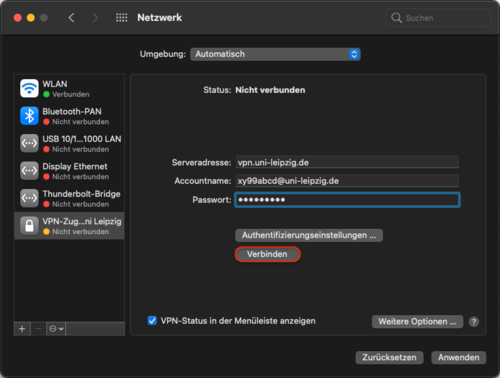
Task: Toggle VPN-Status in der Menüleiste anzeigen
Action: (152, 321)
